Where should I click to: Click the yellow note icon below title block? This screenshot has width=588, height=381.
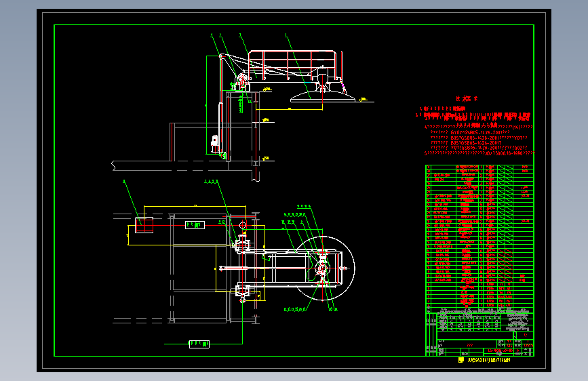(x=461, y=360)
